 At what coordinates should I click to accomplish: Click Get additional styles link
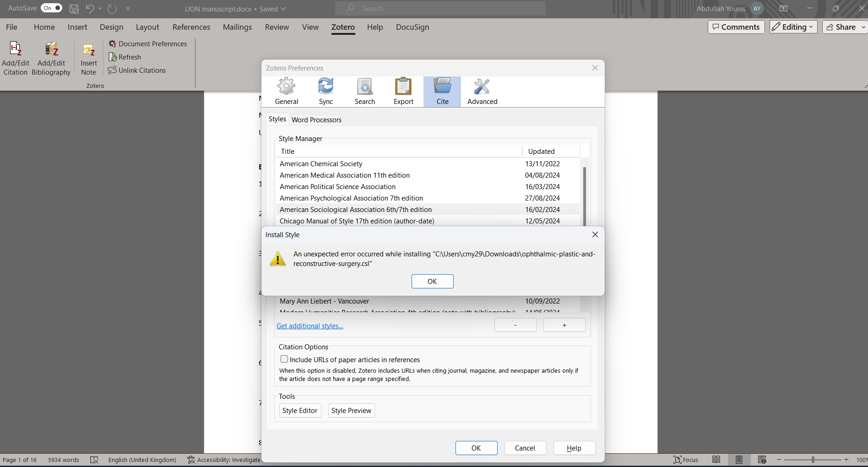(310, 326)
